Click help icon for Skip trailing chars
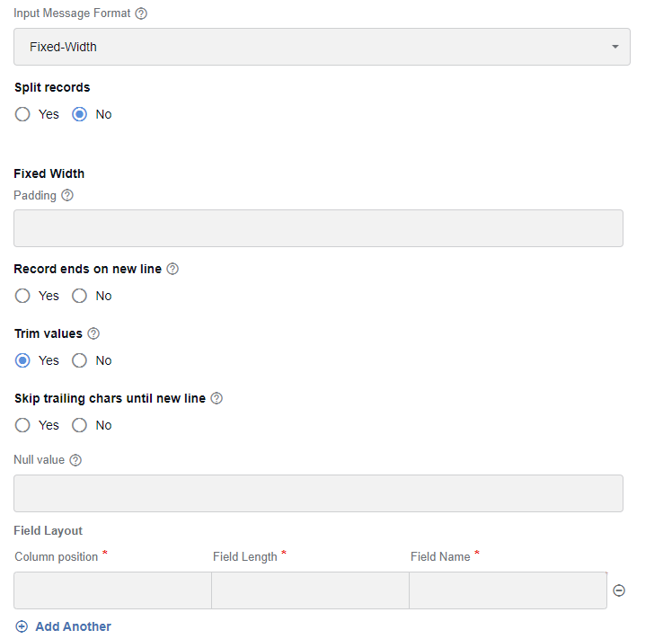672x639 pixels. tap(217, 398)
